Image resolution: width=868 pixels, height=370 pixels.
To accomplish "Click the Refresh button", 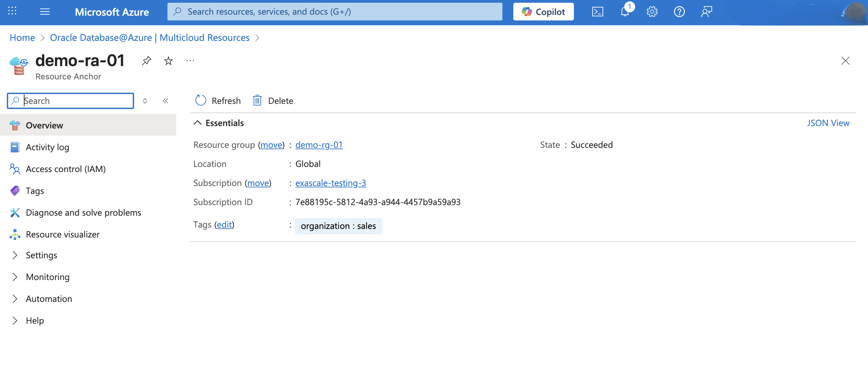I will (218, 101).
